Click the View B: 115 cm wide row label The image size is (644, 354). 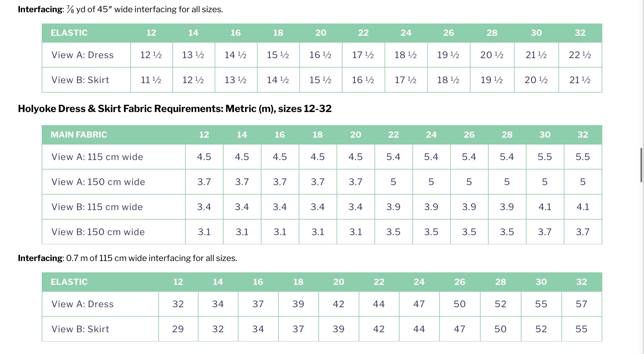pyautogui.click(x=97, y=207)
